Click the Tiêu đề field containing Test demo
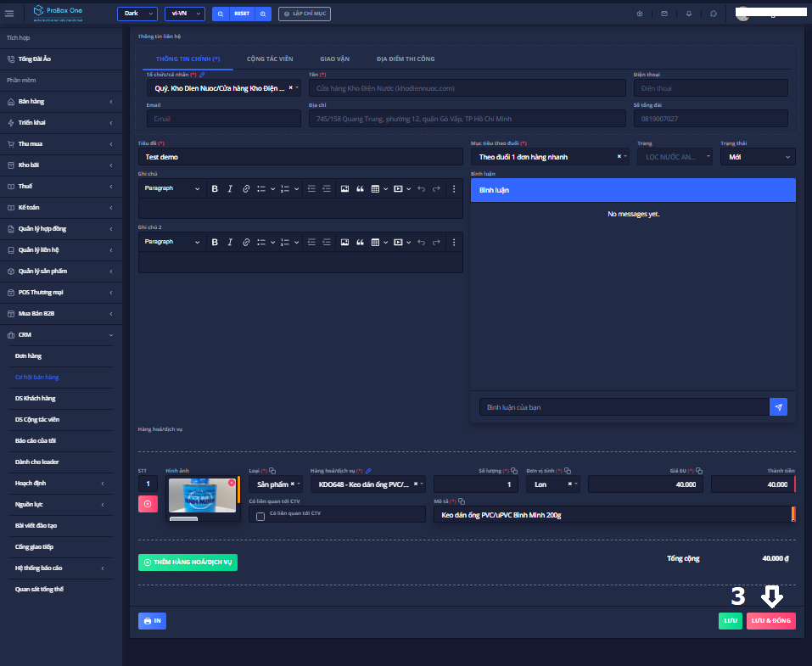 click(x=300, y=157)
